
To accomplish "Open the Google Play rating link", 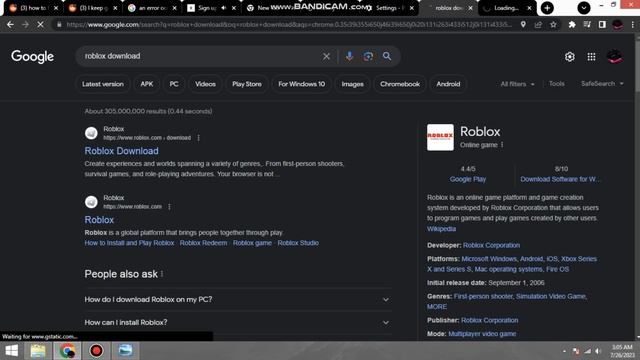I will click(x=468, y=179).
